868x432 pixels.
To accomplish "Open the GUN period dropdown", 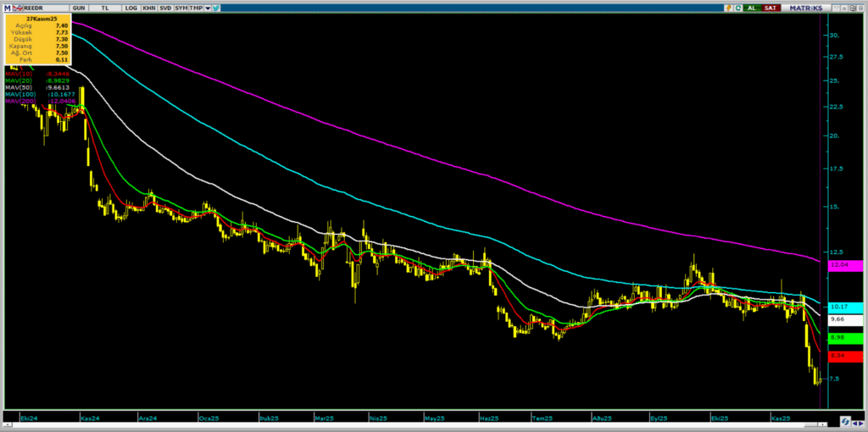I will click(79, 8).
